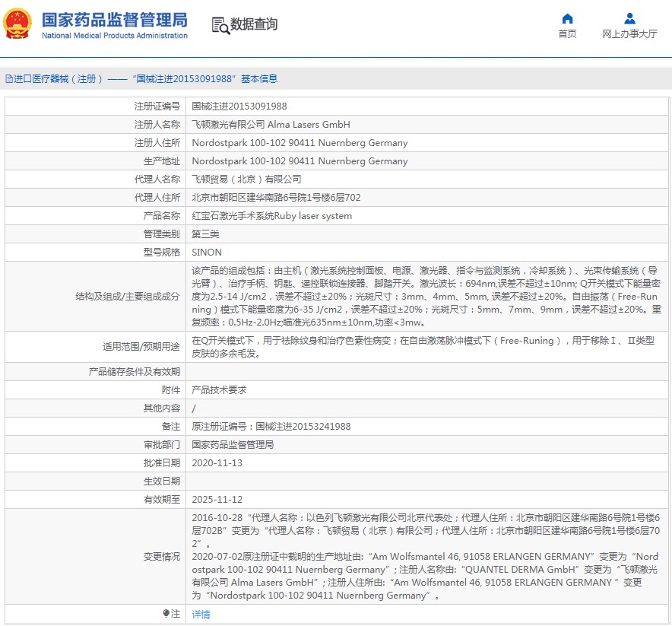The height and width of the screenshot is (626, 672).
Task: Select 飞顿贸易（北京）有限公司 value
Action: [x=246, y=180]
